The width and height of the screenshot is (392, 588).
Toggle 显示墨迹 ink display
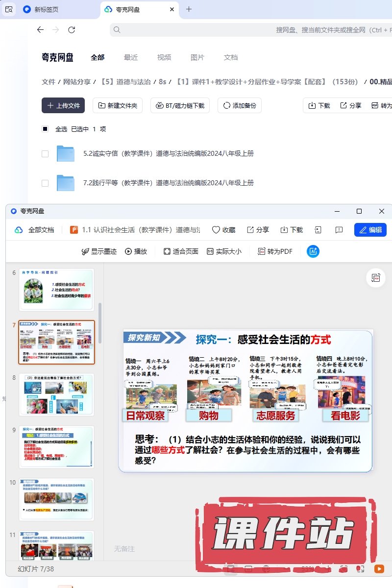[99, 251]
